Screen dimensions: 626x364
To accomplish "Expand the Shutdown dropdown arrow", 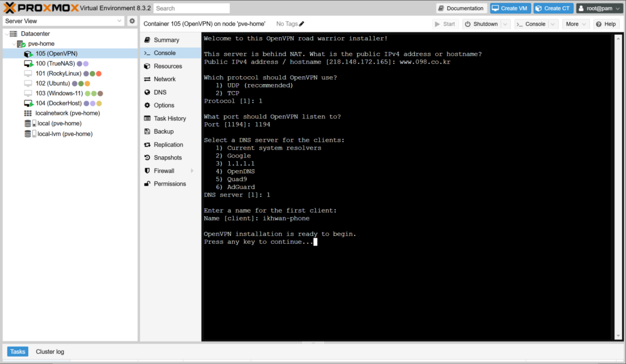I will point(505,24).
